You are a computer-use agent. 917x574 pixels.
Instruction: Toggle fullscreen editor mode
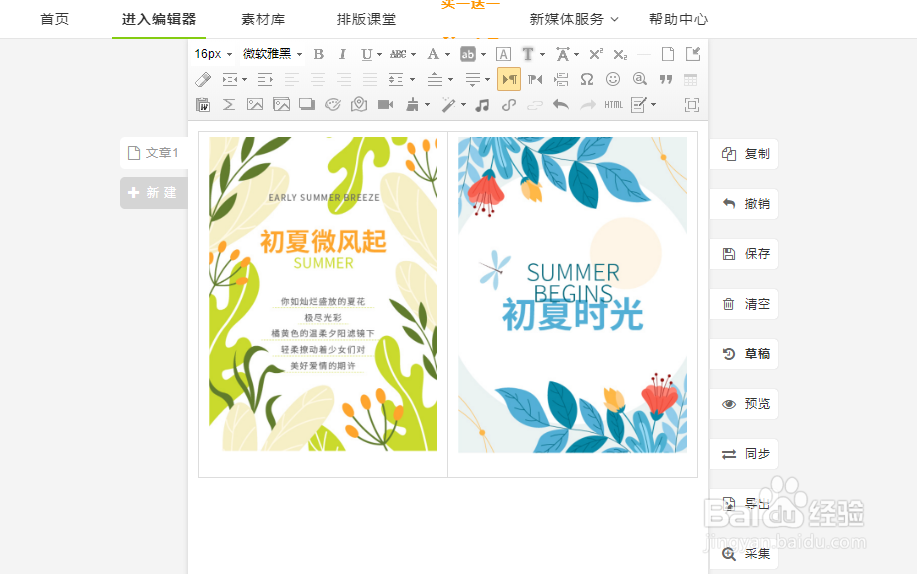tap(692, 105)
